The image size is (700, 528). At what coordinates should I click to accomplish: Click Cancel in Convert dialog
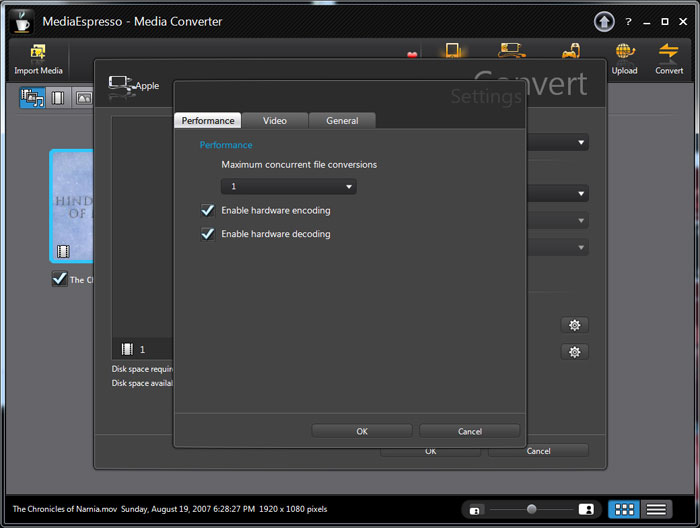pyautogui.click(x=538, y=451)
